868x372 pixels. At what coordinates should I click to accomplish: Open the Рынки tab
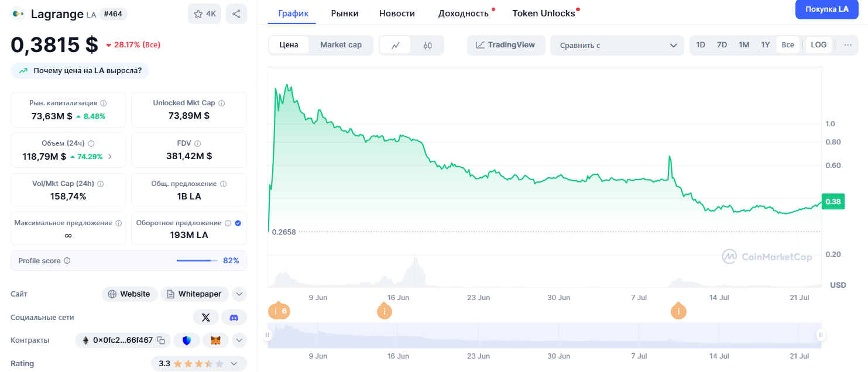(345, 13)
